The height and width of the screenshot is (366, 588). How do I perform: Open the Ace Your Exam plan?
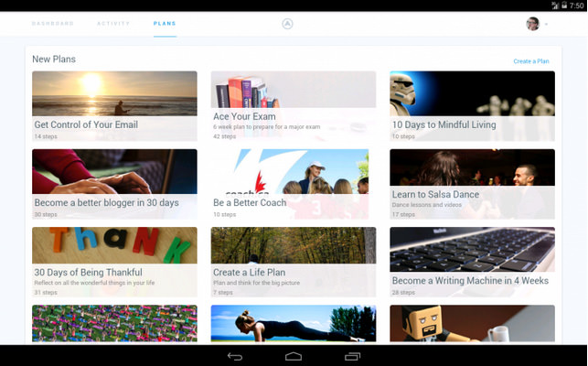tap(293, 106)
